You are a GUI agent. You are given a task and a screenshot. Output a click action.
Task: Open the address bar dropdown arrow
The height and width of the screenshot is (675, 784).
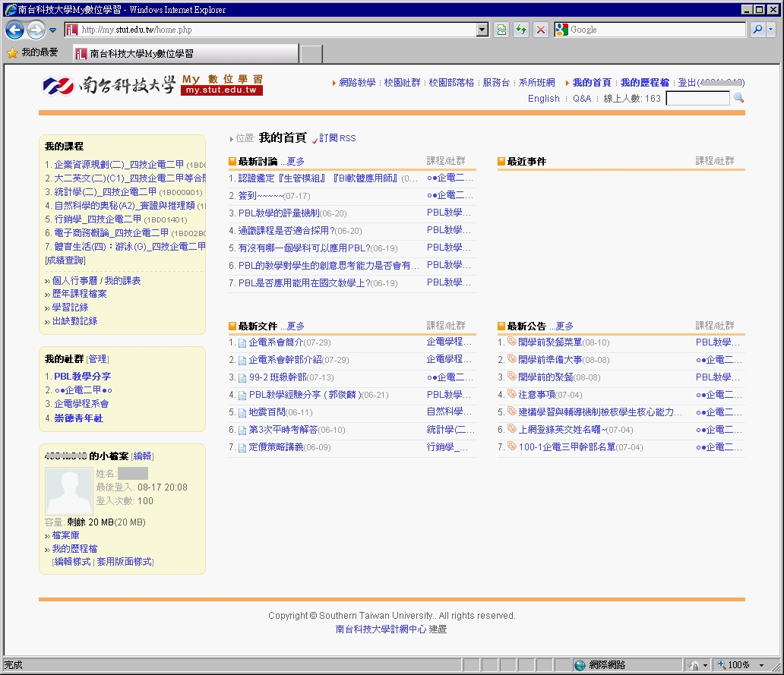(482, 30)
